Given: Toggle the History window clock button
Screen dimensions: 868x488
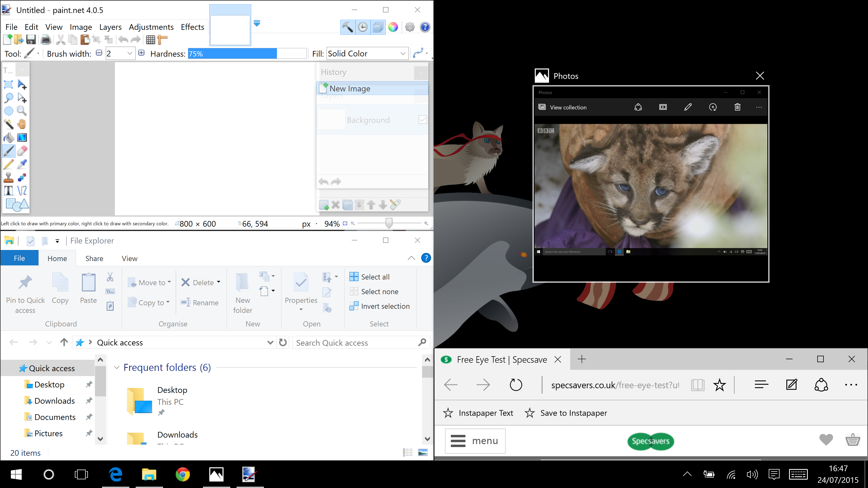Looking at the screenshot, I should pyautogui.click(x=363, y=27).
